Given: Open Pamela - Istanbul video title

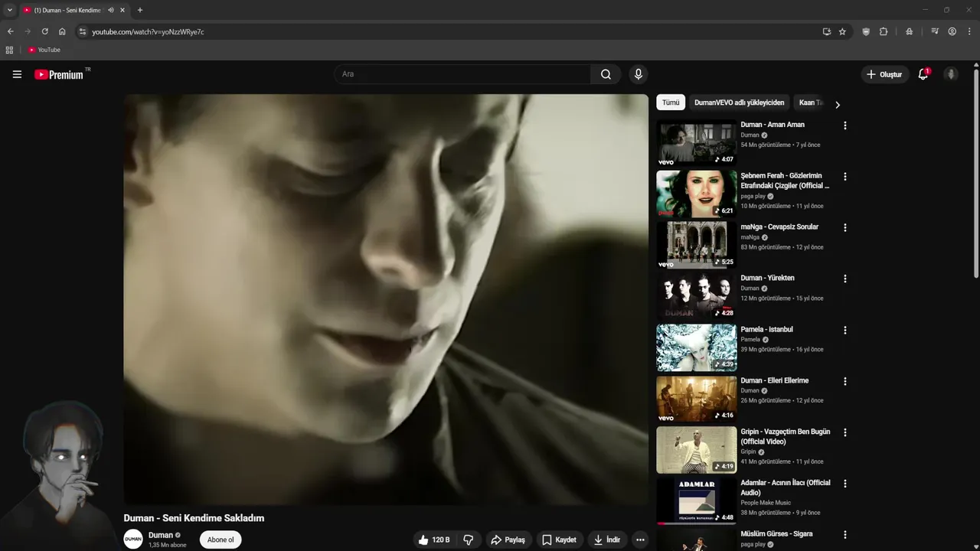Looking at the screenshot, I should pos(766,329).
